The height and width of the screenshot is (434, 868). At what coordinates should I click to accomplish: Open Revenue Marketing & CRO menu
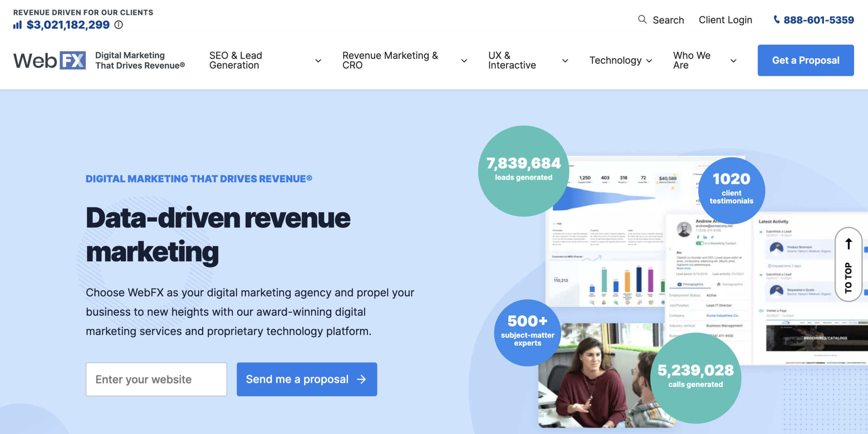point(390,60)
